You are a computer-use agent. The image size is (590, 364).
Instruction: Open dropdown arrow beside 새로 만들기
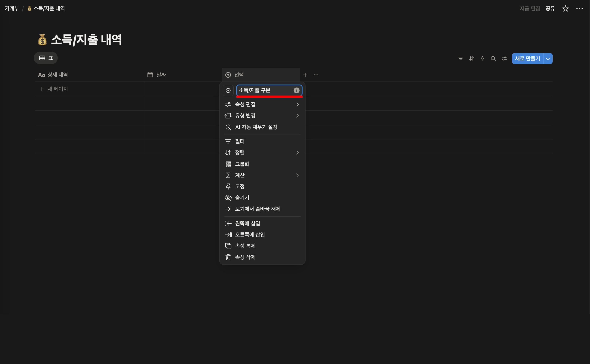548,59
